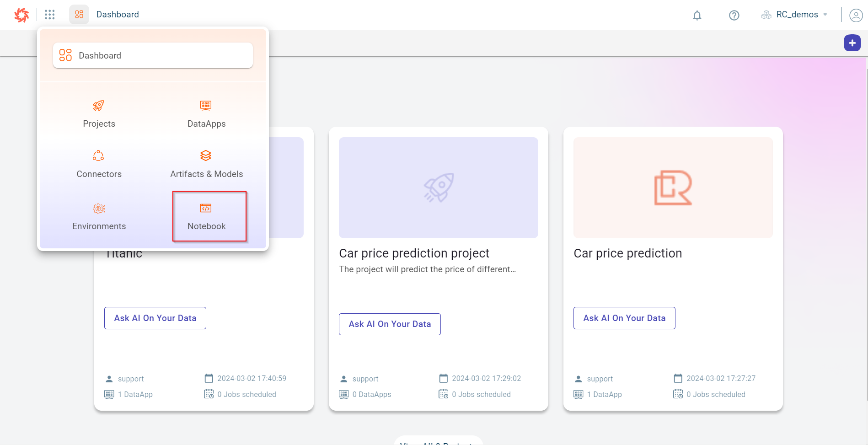The width and height of the screenshot is (868, 445).
Task: Open the apps grid launcher icon
Action: [x=50, y=15]
